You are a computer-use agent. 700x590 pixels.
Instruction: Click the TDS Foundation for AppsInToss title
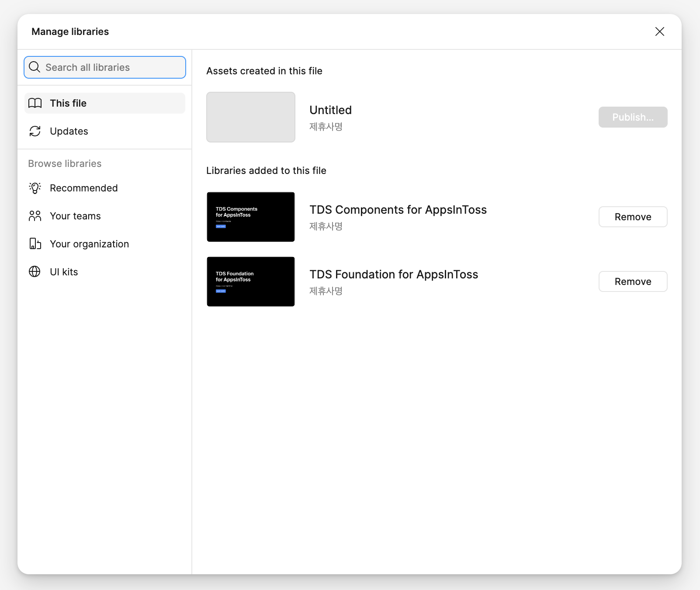click(394, 274)
